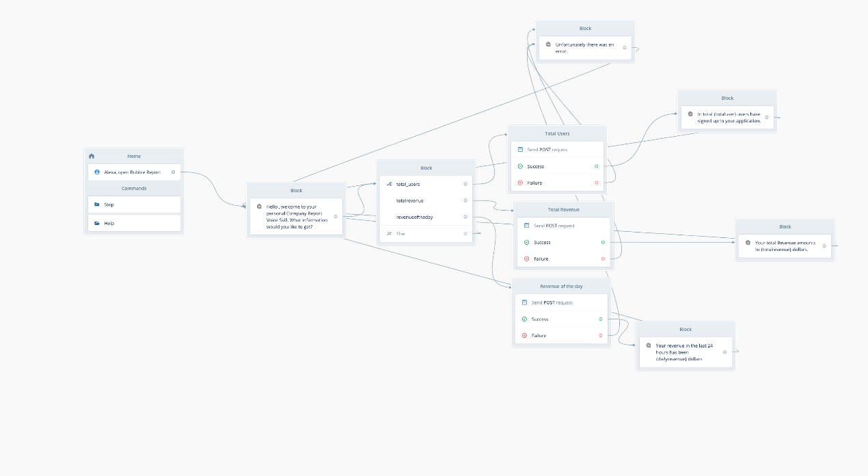Click the output port of the totalrevenue row
The height and width of the screenshot is (476, 868).
[x=465, y=200]
